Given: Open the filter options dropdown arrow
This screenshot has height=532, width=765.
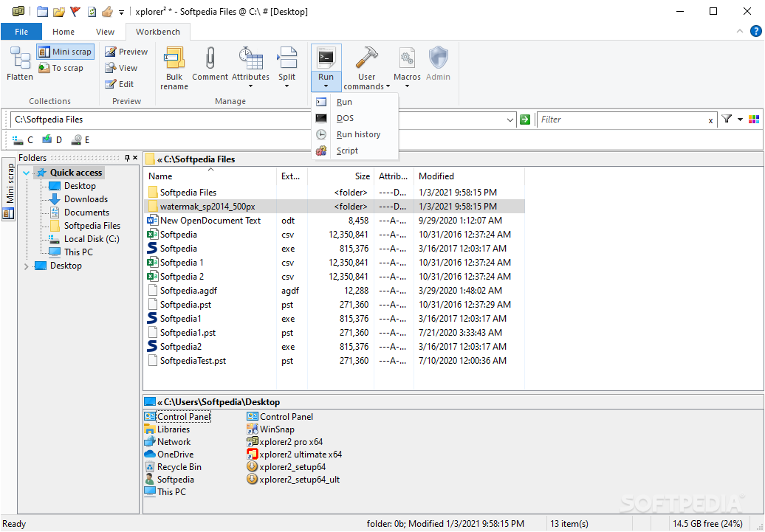Looking at the screenshot, I should [740, 120].
